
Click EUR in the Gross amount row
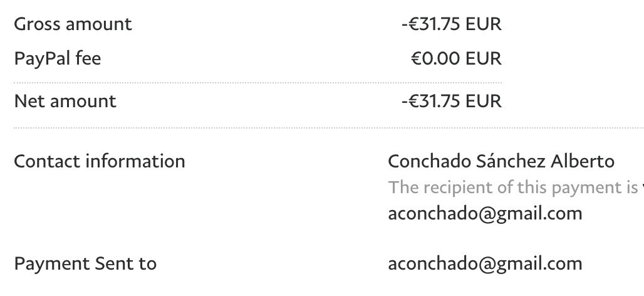[484, 24]
